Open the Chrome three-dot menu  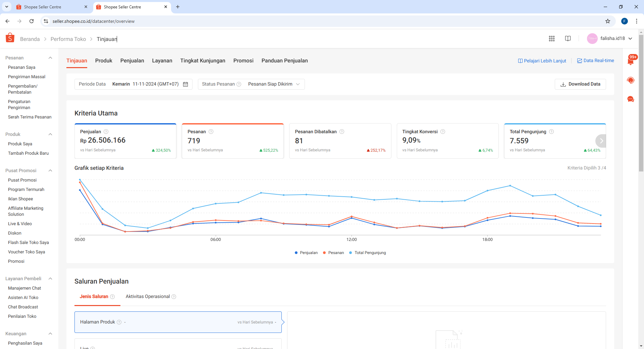(x=637, y=21)
